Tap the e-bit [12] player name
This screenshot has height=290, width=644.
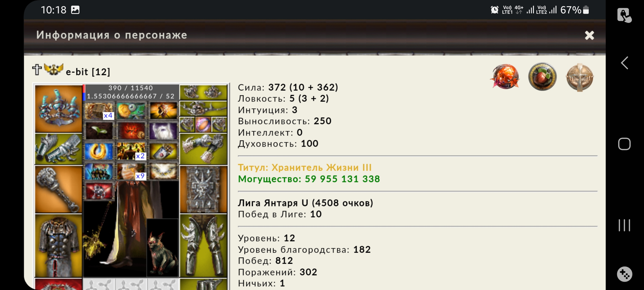[x=88, y=72]
